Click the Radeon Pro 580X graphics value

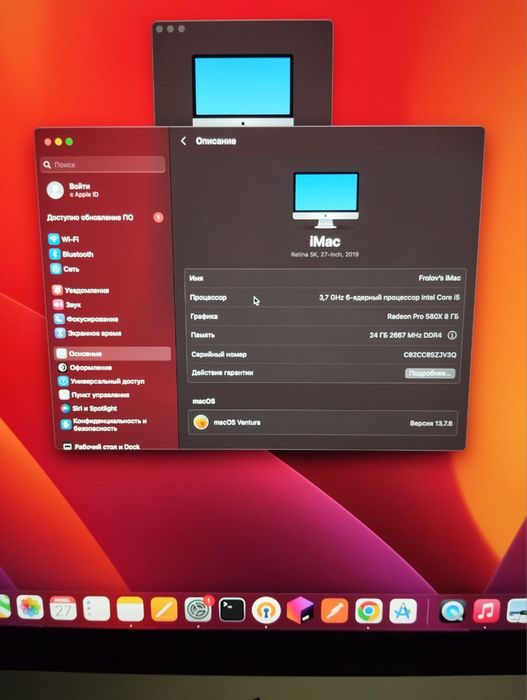[x=422, y=316]
